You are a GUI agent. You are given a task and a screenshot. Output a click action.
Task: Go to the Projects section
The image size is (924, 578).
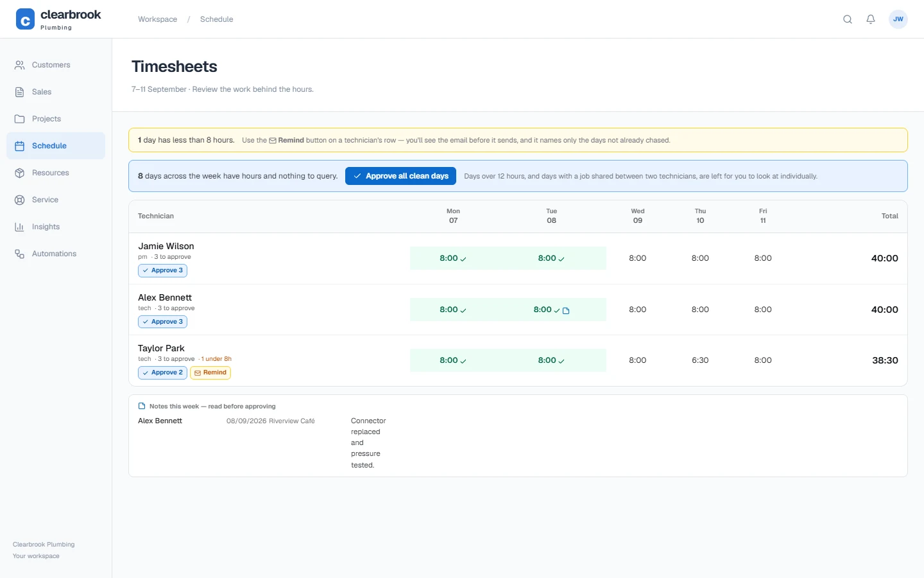click(x=56, y=119)
